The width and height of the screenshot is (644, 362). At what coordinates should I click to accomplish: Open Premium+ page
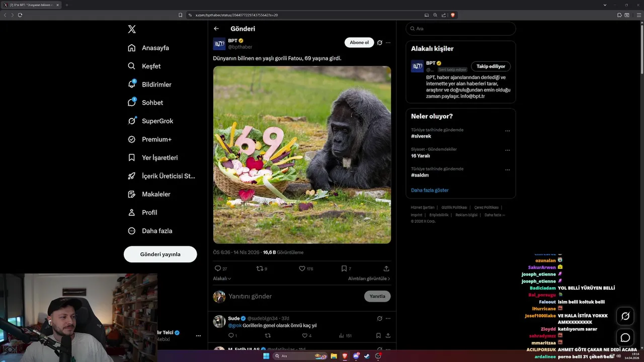(x=149, y=139)
